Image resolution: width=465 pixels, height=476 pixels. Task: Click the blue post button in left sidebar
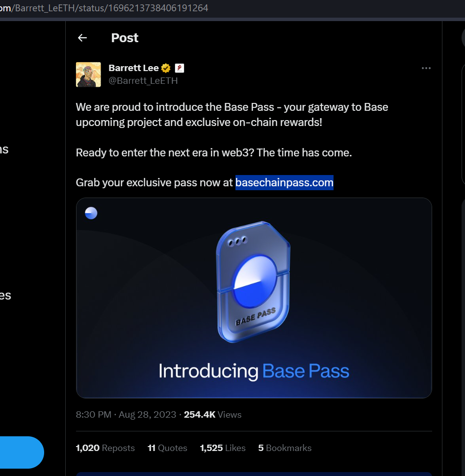22,452
